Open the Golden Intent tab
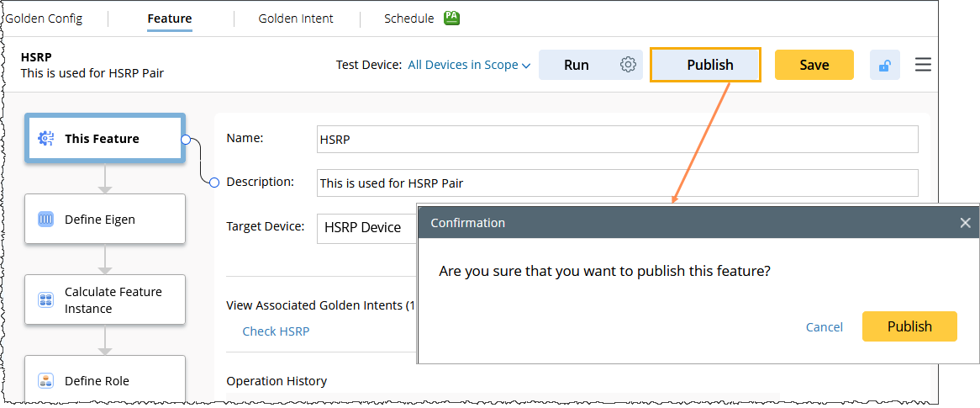The image size is (980, 408). (296, 19)
